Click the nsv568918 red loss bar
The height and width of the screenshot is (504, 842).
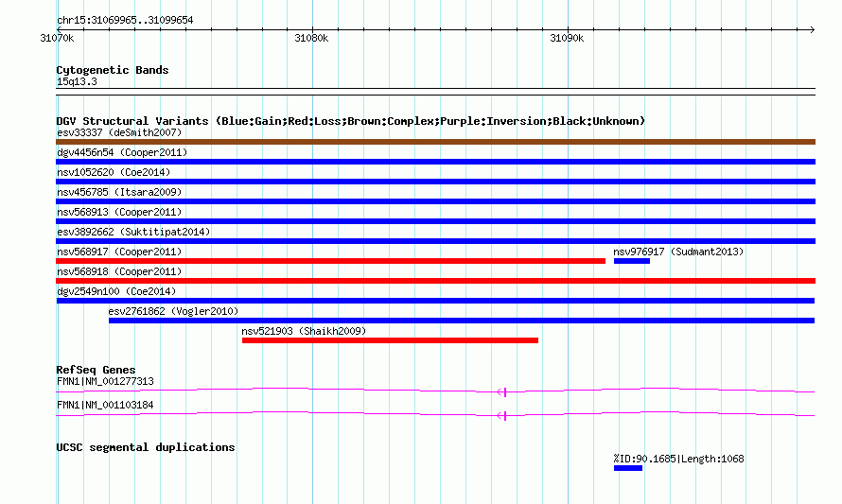point(435,281)
